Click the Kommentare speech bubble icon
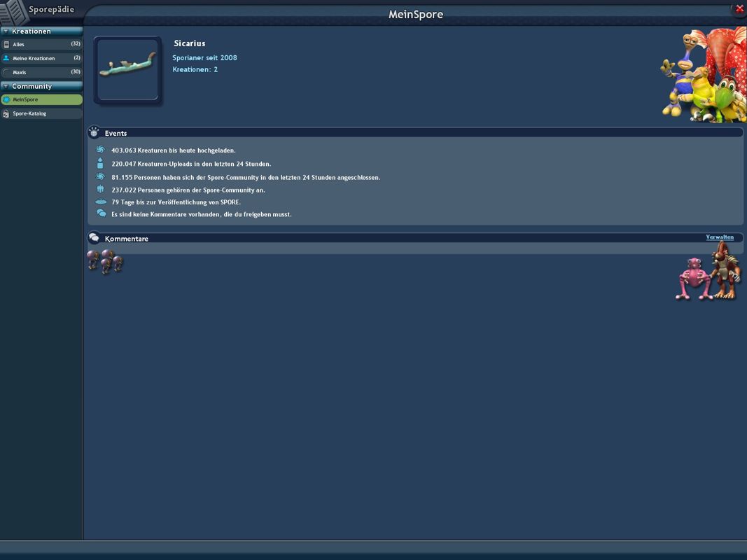 click(94, 237)
